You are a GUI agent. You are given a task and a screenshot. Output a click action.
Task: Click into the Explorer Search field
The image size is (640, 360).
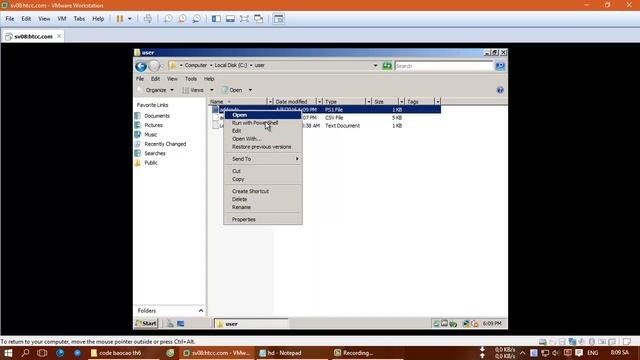tap(444, 66)
